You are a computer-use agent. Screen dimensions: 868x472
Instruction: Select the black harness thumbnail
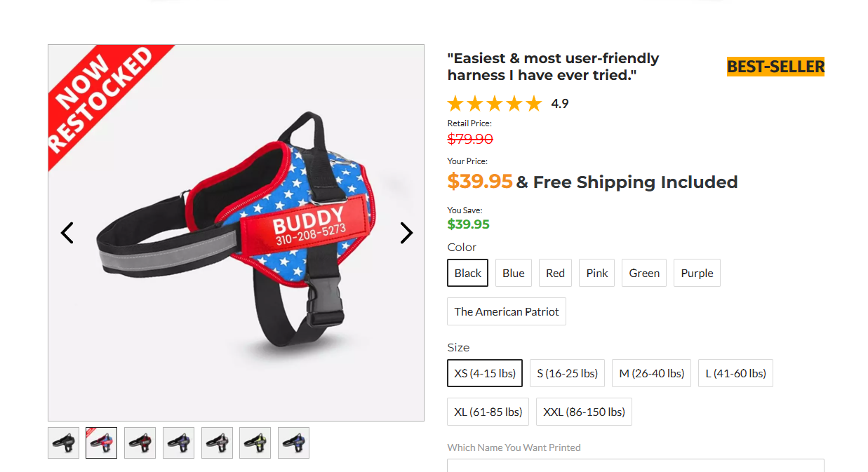pyautogui.click(x=63, y=443)
